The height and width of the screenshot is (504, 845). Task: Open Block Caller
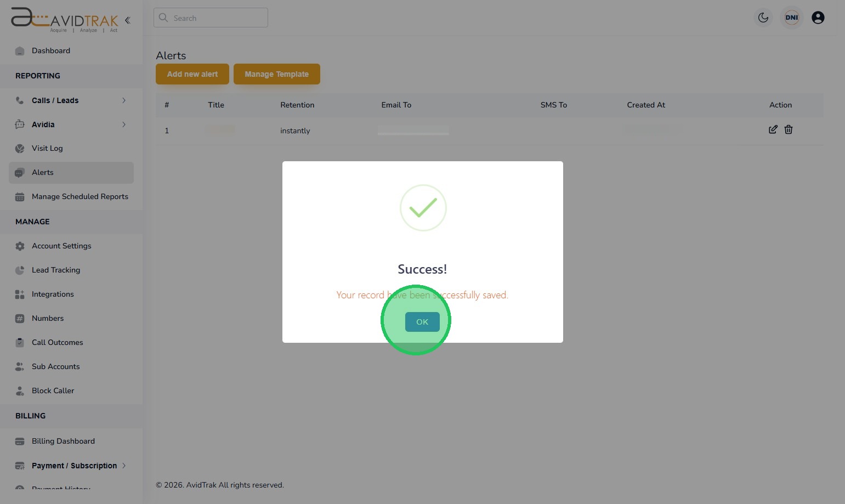[x=53, y=390]
